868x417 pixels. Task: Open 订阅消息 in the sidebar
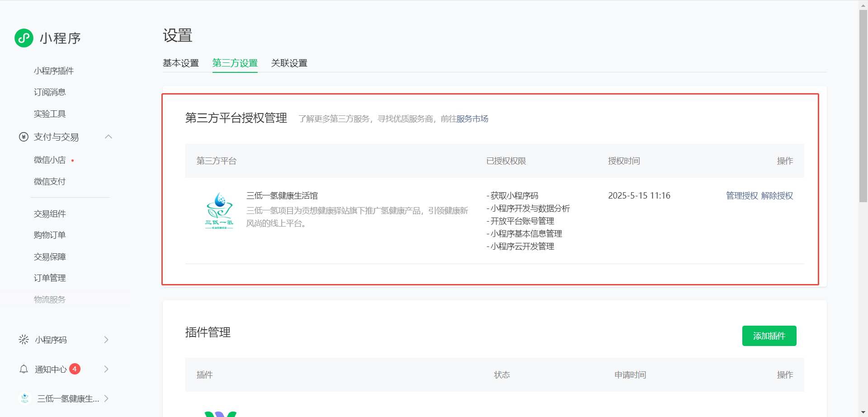[50, 92]
